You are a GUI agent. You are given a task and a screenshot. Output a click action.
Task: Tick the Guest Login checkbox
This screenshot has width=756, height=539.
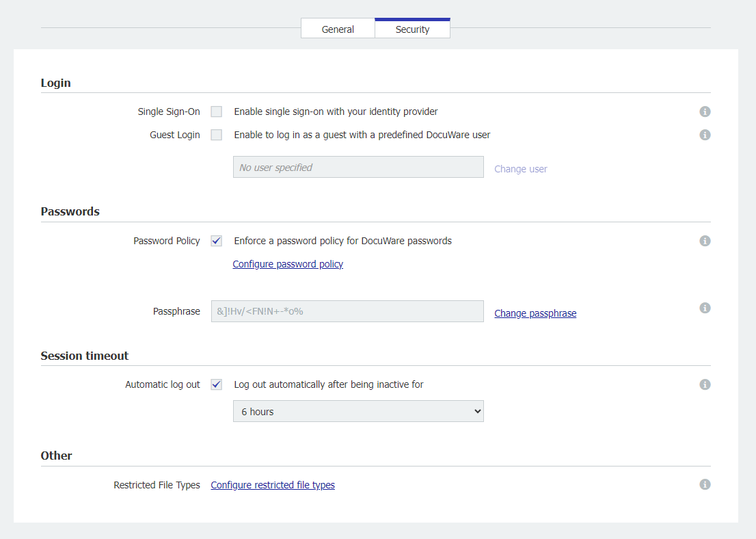click(217, 135)
